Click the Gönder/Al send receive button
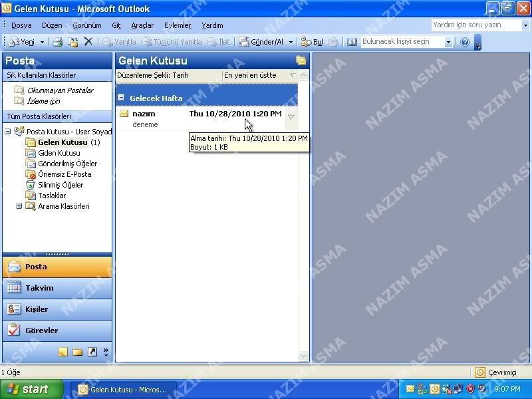 coord(261,42)
